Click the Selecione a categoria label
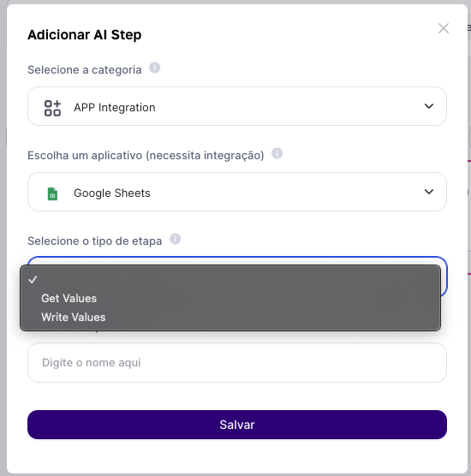The image size is (471, 476). (85, 70)
